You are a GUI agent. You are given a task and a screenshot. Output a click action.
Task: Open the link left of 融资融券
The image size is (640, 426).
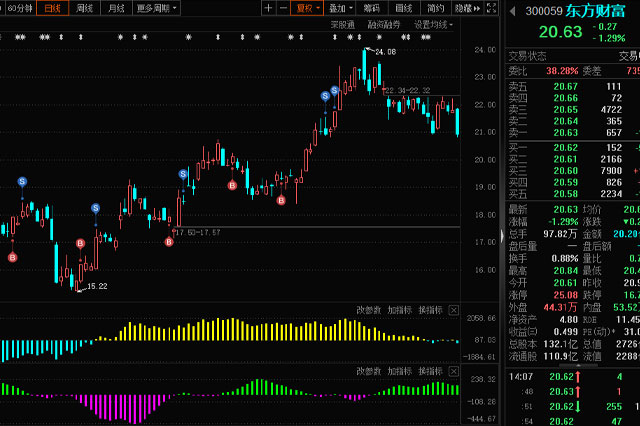point(343,25)
